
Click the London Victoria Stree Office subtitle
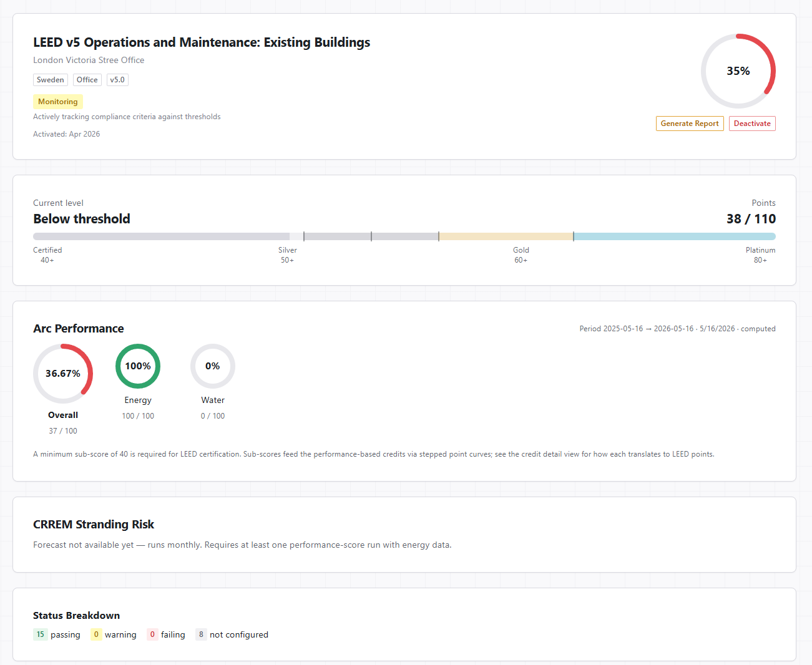89,60
